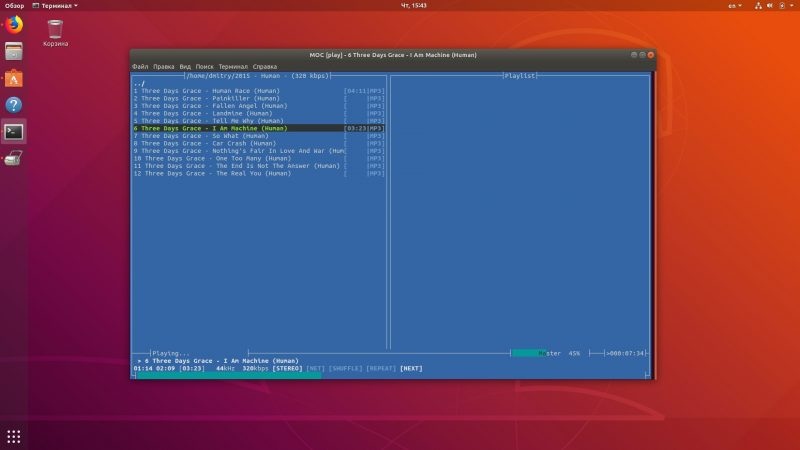Image resolution: width=800 pixels, height=450 pixels.
Task: Open the power system menu icon
Action: pos(782,6)
